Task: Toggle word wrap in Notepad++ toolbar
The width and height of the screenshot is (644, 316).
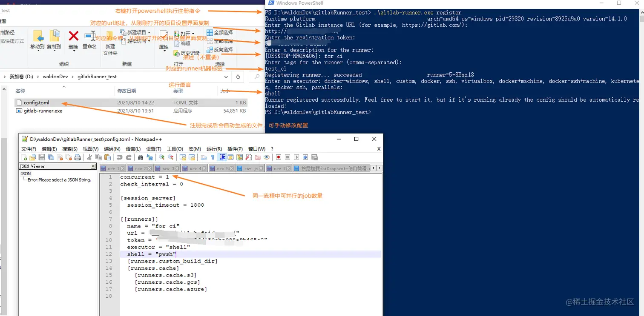Action: 204,157
